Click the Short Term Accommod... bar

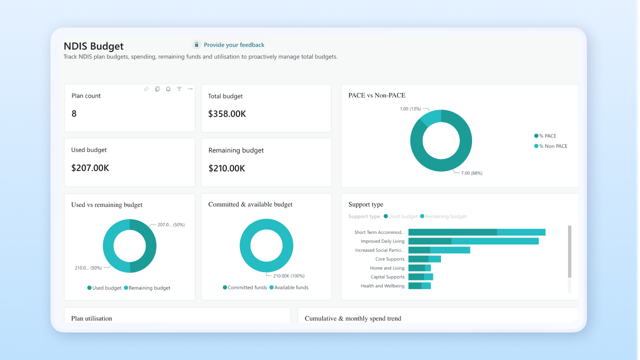(x=477, y=232)
